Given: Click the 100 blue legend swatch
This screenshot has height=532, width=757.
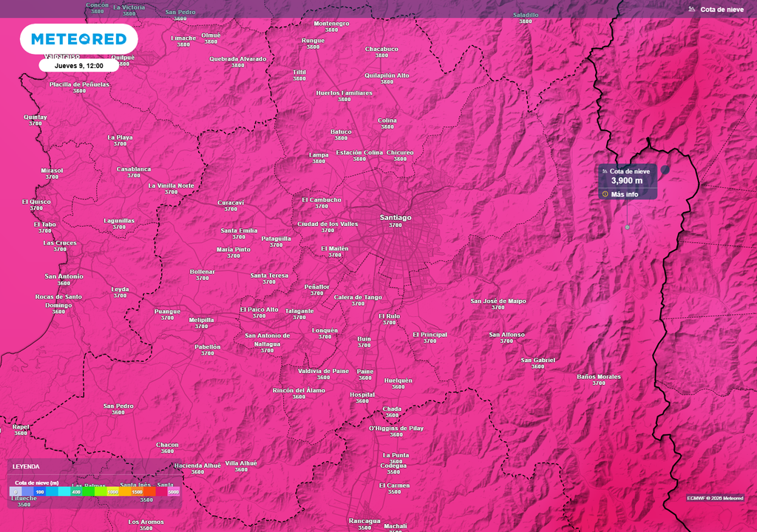Looking at the screenshot, I should 40,491.
